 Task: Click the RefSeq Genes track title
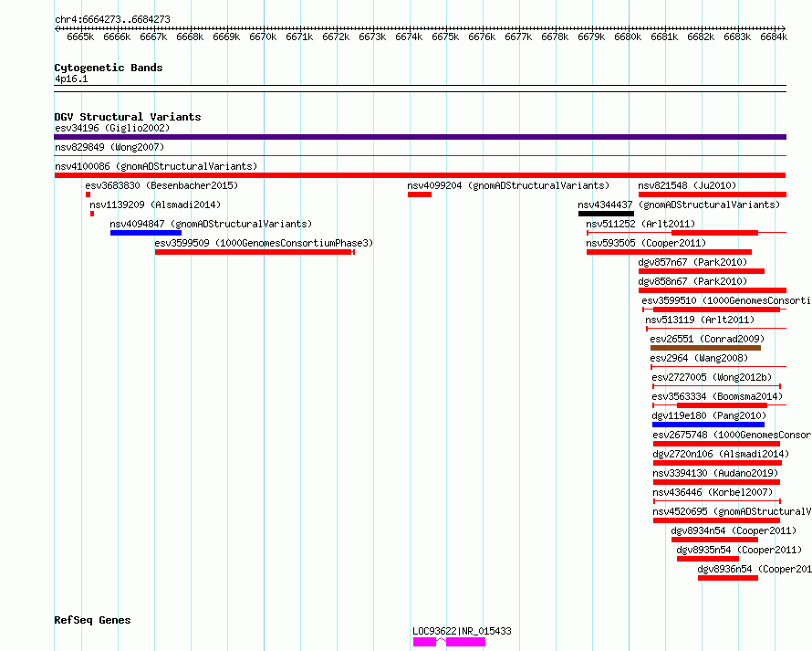[92, 621]
